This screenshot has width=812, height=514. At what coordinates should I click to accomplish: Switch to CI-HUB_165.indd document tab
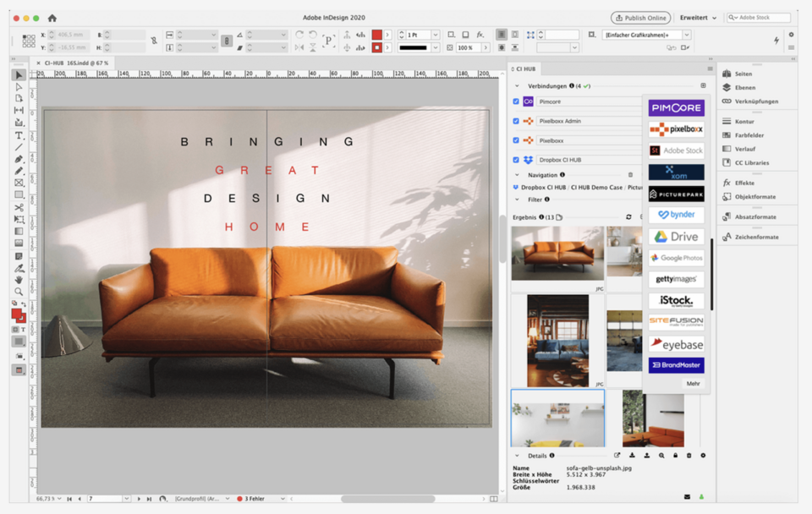[x=76, y=63]
